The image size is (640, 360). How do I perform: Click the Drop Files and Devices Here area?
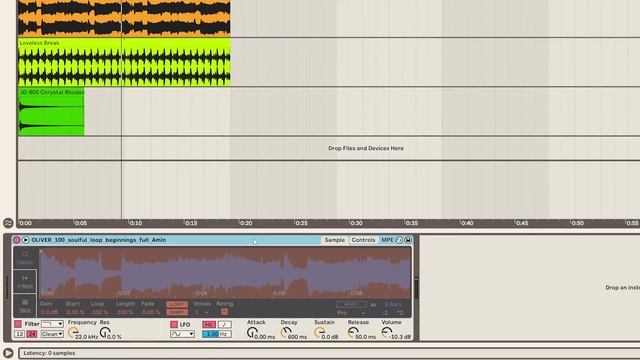coord(366,148)
